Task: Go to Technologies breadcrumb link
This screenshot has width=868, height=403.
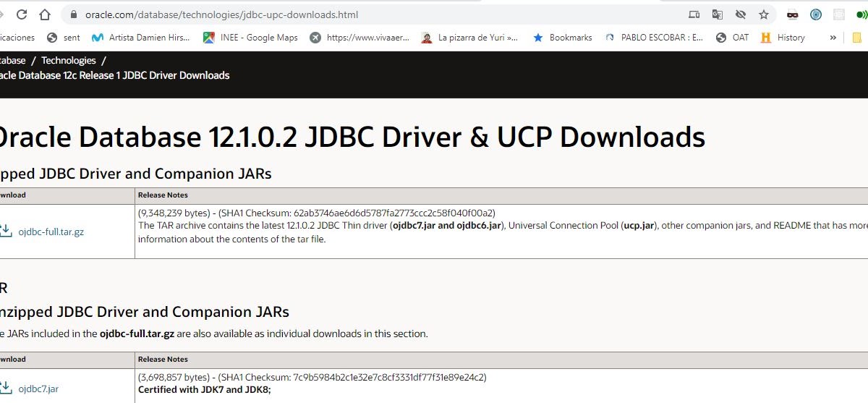Action: 68,61
